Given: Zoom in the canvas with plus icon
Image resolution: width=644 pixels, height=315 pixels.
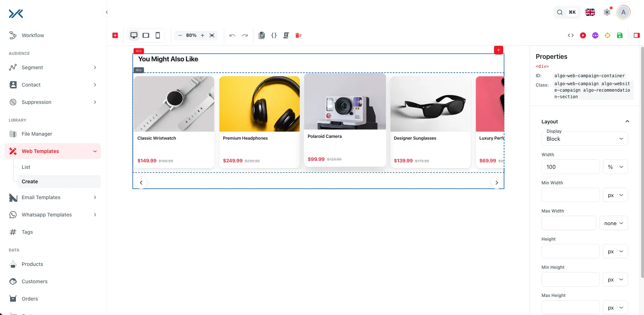Looking at the screenshot, I should 203,35.
